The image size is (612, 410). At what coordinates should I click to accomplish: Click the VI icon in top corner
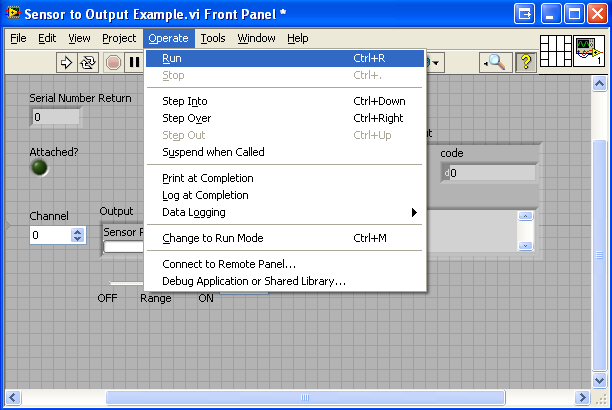pos(589,51)
